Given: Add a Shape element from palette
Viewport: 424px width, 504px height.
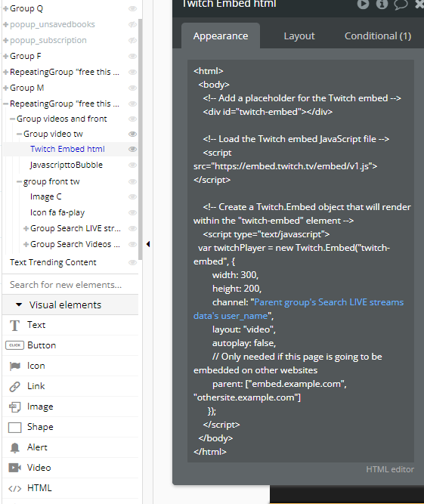Looking at the screenshot, I should tap(70, 427).
